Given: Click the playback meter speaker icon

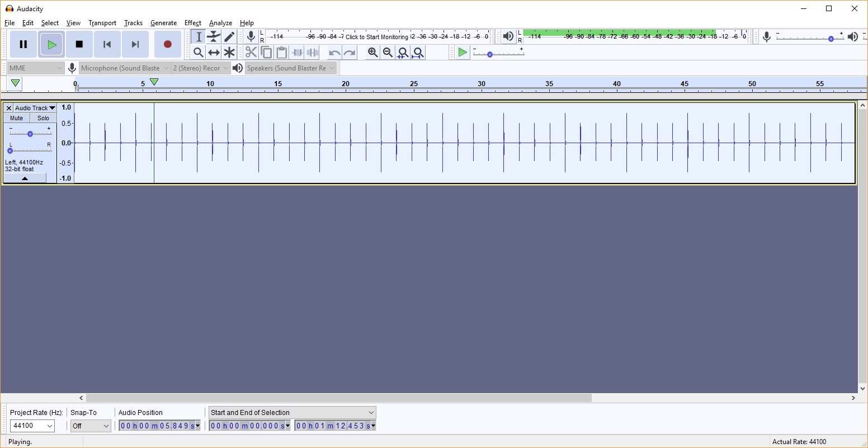Looking at the screenshot, I should (508, 37).
